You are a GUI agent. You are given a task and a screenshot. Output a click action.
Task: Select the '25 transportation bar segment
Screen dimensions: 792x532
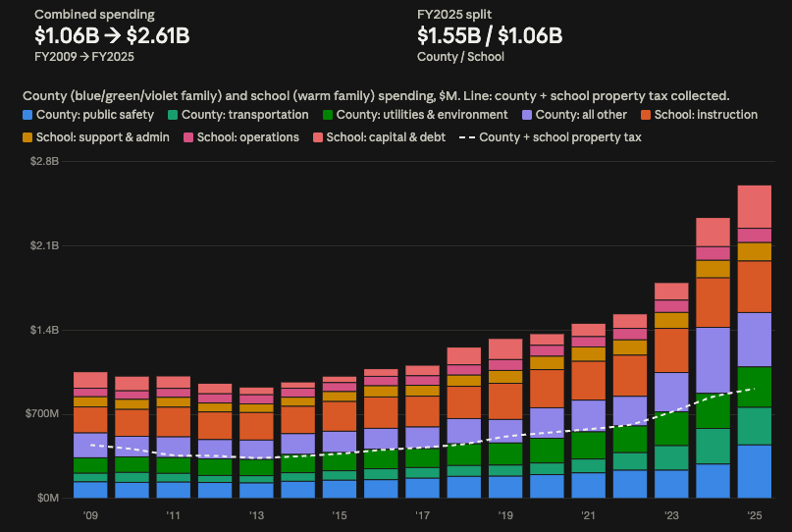[755, 426]
